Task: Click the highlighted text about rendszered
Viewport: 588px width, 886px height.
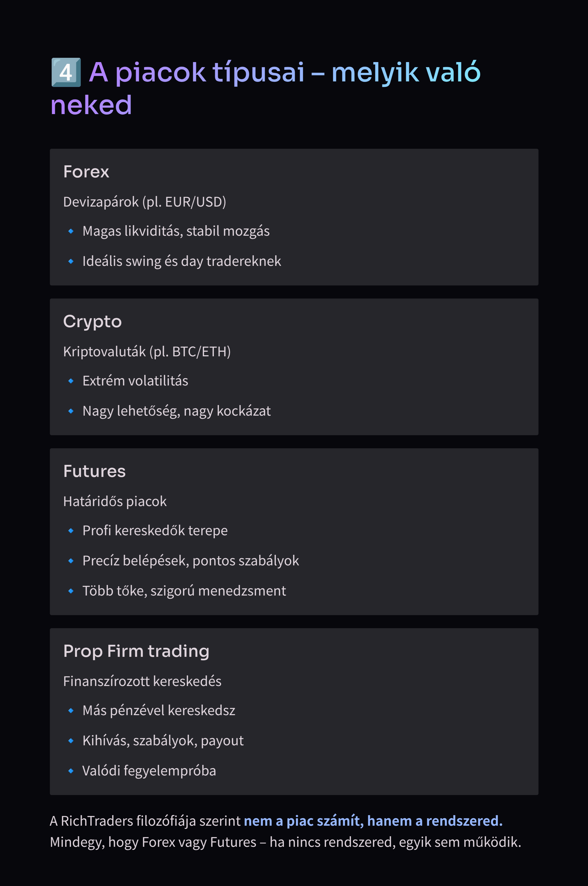Action: tap(373, 821)
